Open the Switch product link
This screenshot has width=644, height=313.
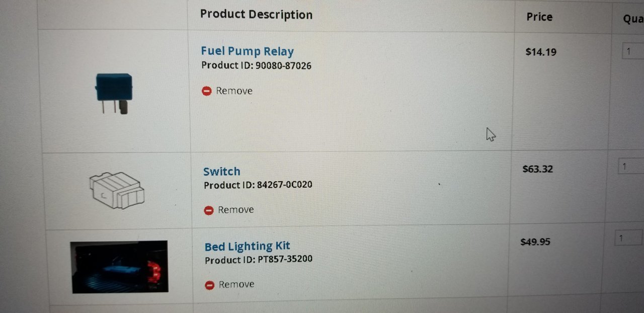(222, 171)
